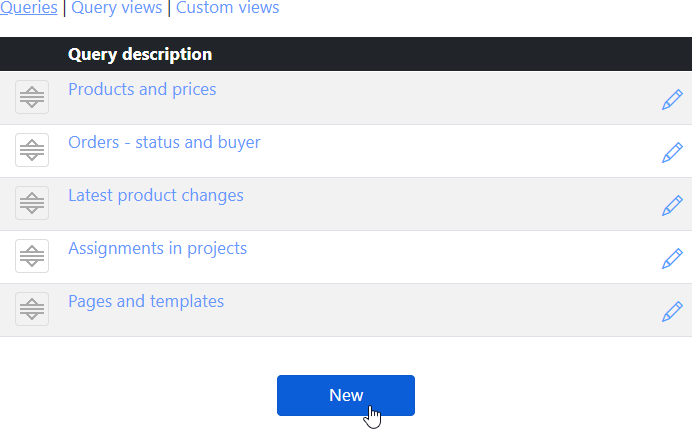Click the reorder handle for Assignments in projects
The height and width of the screenshot is (430, 692).
(32, 256)
